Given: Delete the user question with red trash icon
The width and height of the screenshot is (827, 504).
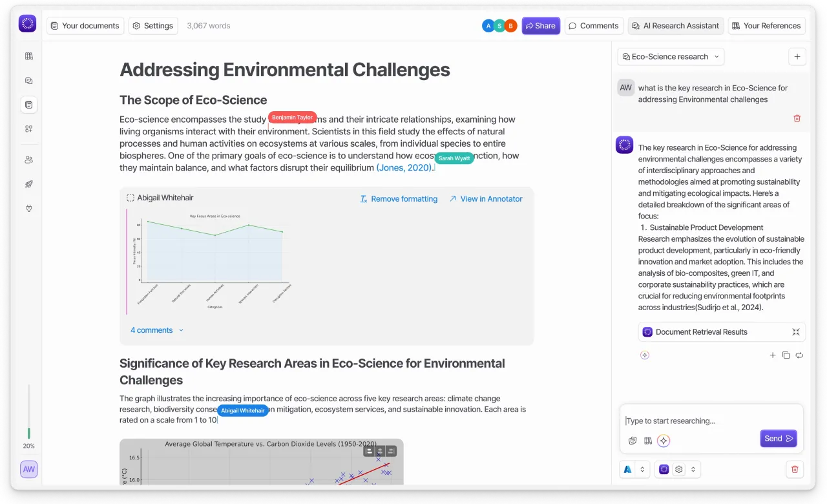Looking at the screenshot, I should (797, 118).
